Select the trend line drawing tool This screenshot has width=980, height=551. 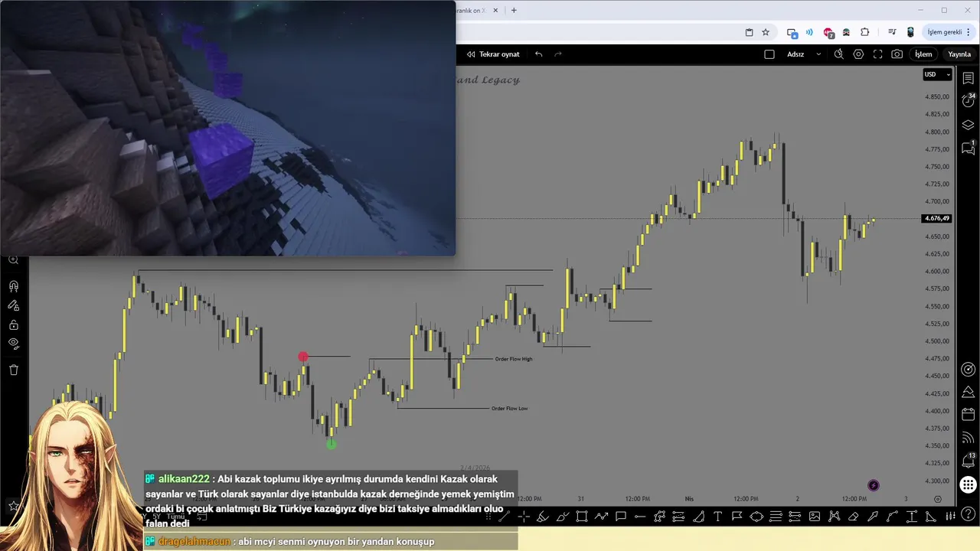tap(504, 517)
